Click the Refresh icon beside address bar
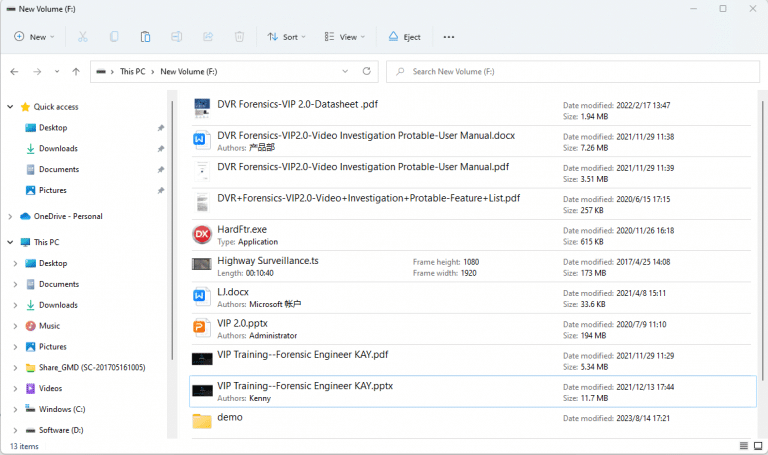768x455 pixels. click(367, 72)
